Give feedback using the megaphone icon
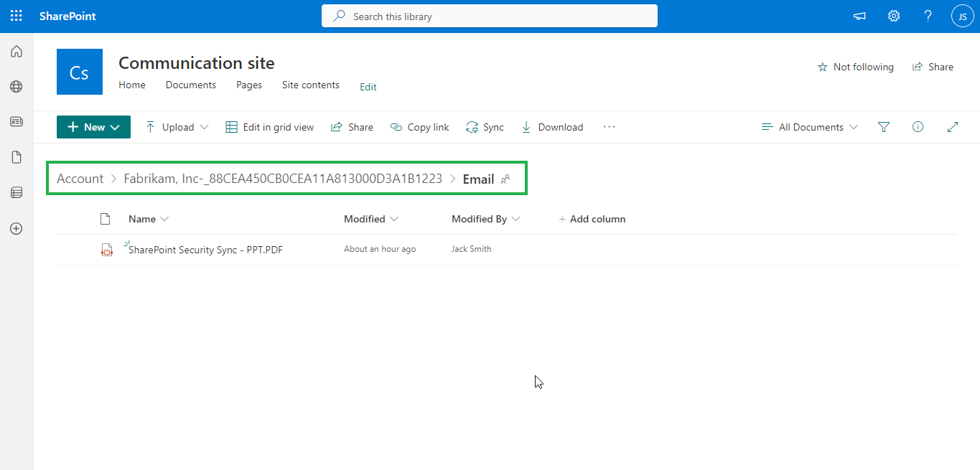Screen dimensions: 980x470 pos(859,15)
